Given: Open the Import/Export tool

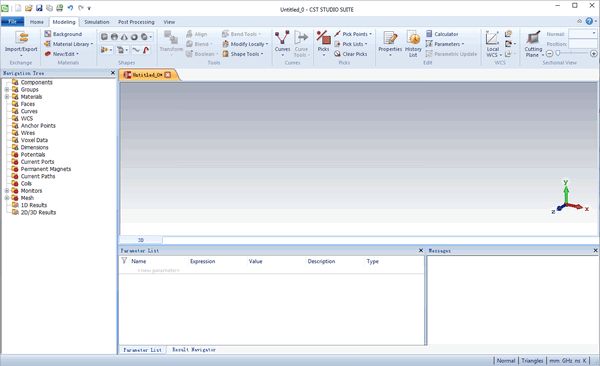Looking at the screenshot, I should 21,43.
